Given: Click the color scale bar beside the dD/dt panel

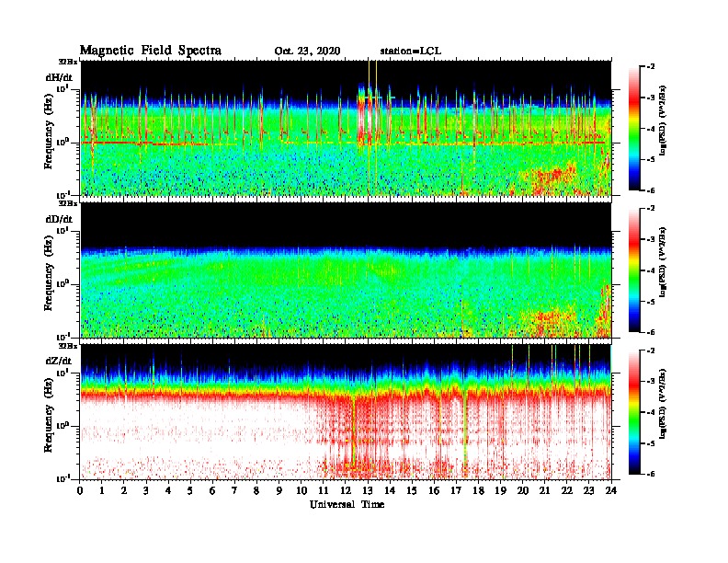Looking at the screenshot, I should [634, 270].
